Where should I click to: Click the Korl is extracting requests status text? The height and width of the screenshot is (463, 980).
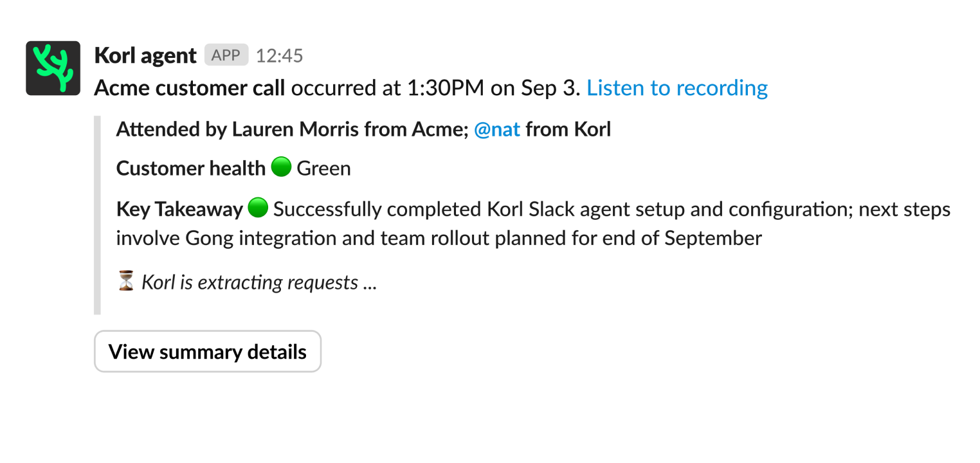coord(259,282)
